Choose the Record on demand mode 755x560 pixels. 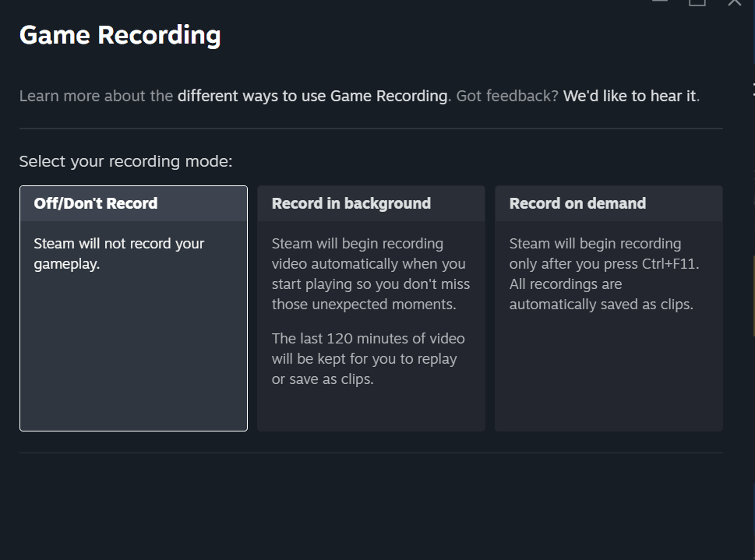pos(608,308)
